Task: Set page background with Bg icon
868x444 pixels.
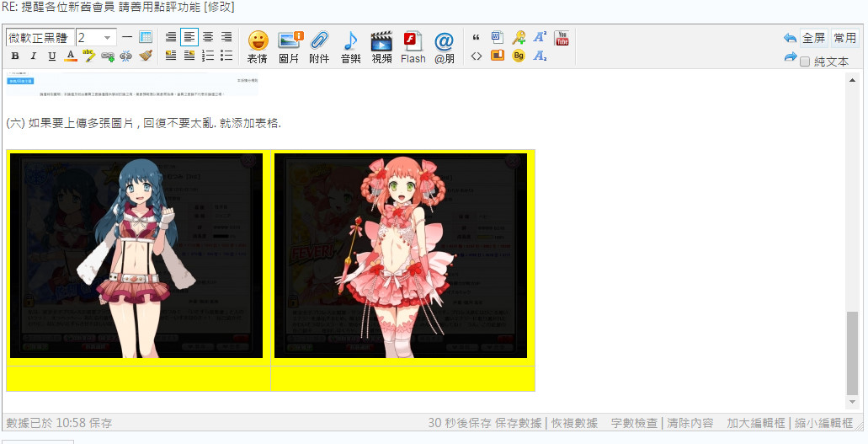Action: pyautogui.click(x=519, y=56)
